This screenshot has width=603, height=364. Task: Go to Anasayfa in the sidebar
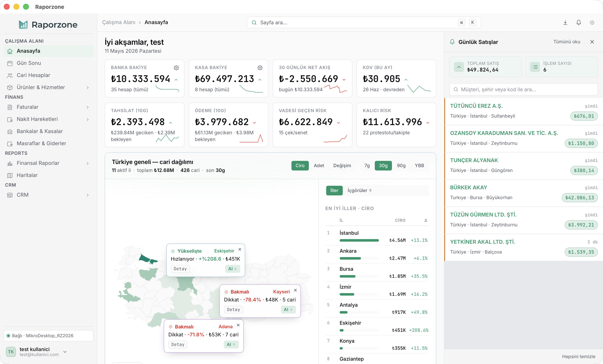[x=48, y=51]
